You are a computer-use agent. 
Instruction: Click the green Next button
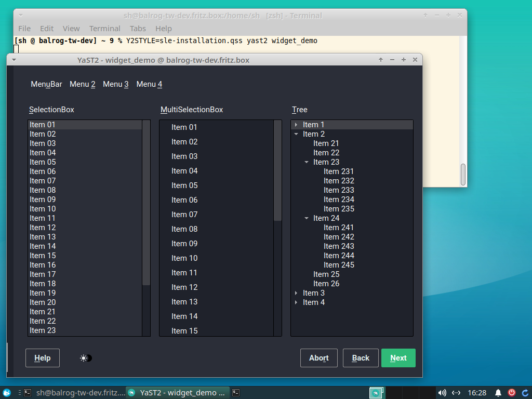[398, 358]
